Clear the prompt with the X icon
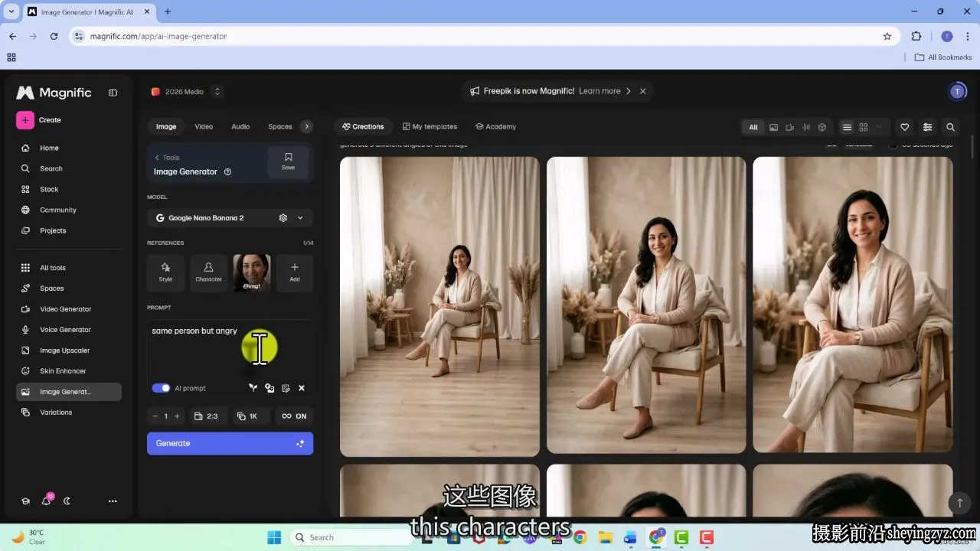The image size is (980, 551). coord(302,388)
